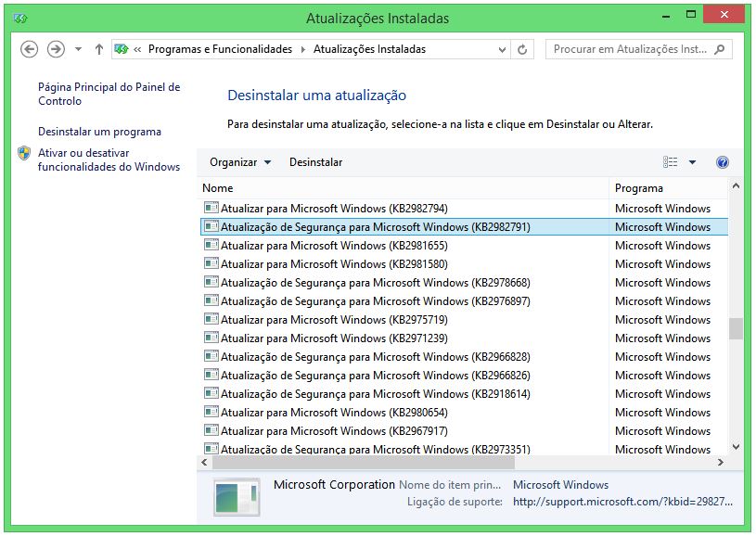Image resolution: width=756 pixels, height=536 pixels.
Task: Click the icon of update KB2918614
Action: [x=211, y=393]
